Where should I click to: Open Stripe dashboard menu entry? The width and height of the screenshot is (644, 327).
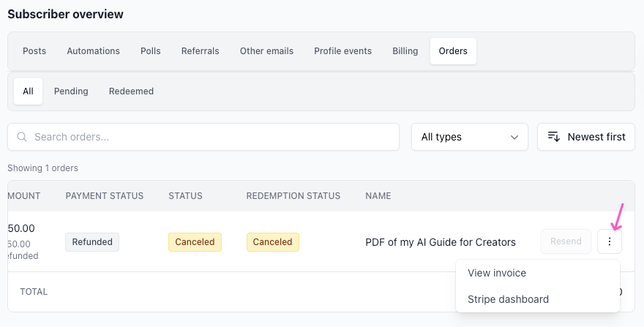coord(508,299)
